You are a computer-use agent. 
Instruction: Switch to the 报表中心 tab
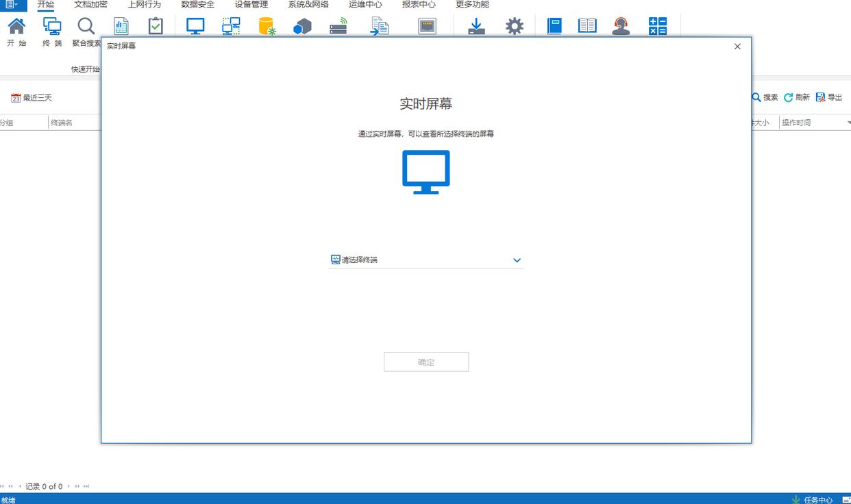(419, 5)
